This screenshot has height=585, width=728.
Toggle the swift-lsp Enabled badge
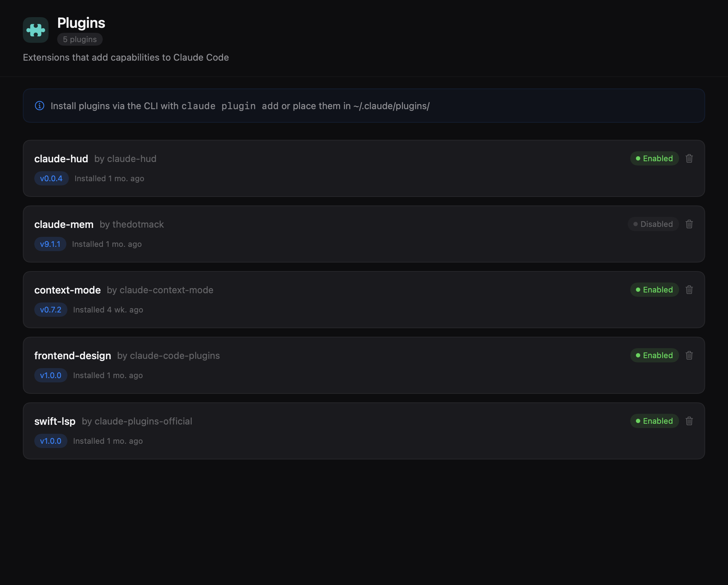click(x=654, y=421)
